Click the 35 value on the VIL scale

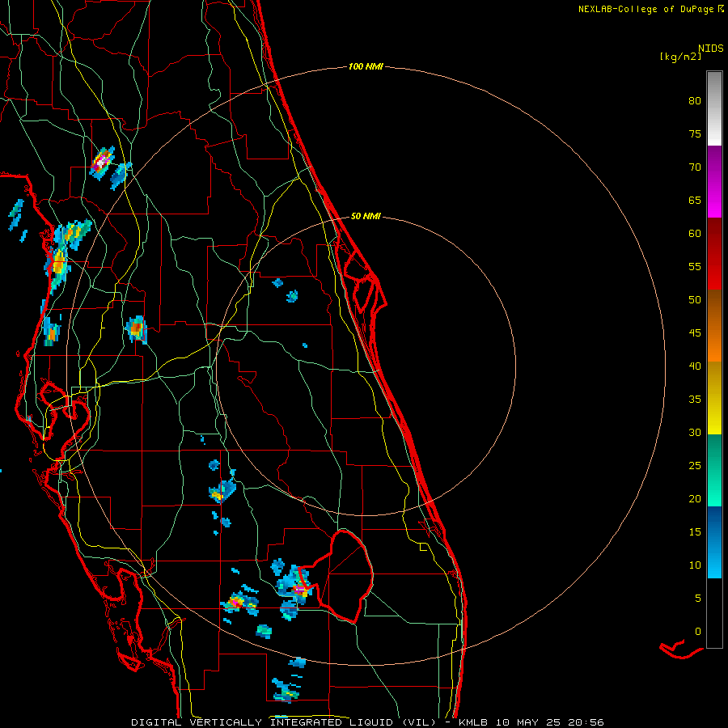click(695, 400)
